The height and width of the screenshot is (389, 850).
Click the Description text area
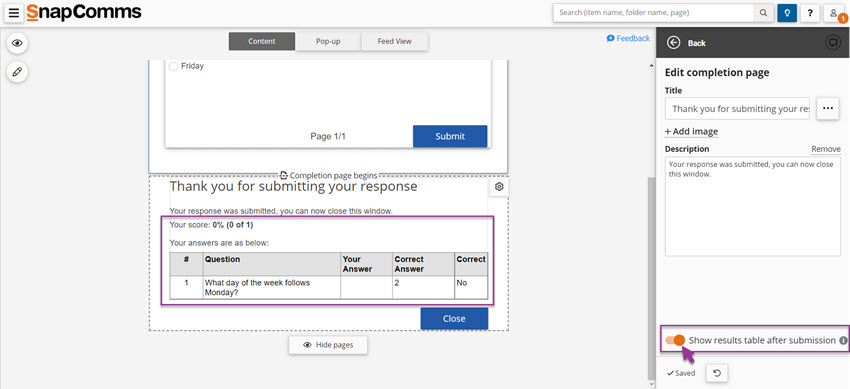click(752, 206)
